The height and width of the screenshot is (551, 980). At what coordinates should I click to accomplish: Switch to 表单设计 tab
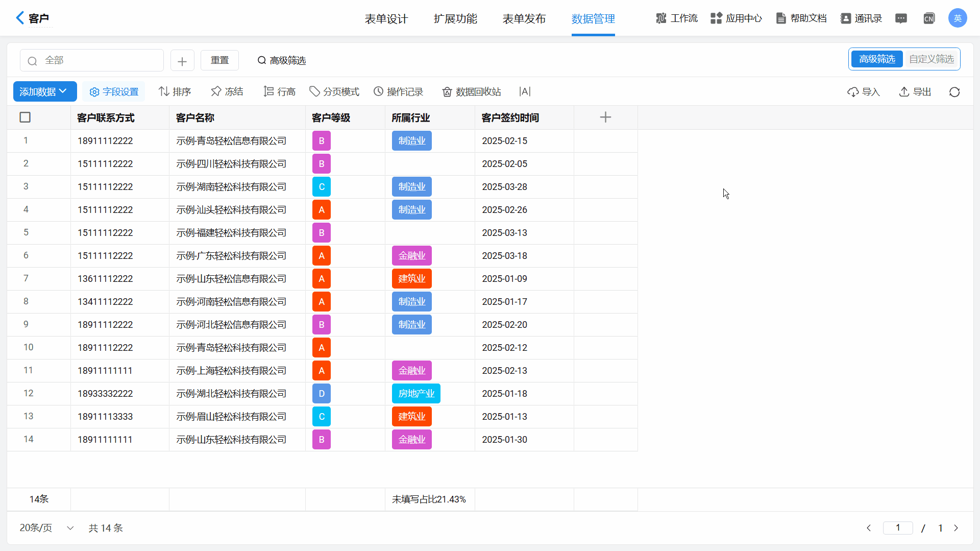point(386,19)
